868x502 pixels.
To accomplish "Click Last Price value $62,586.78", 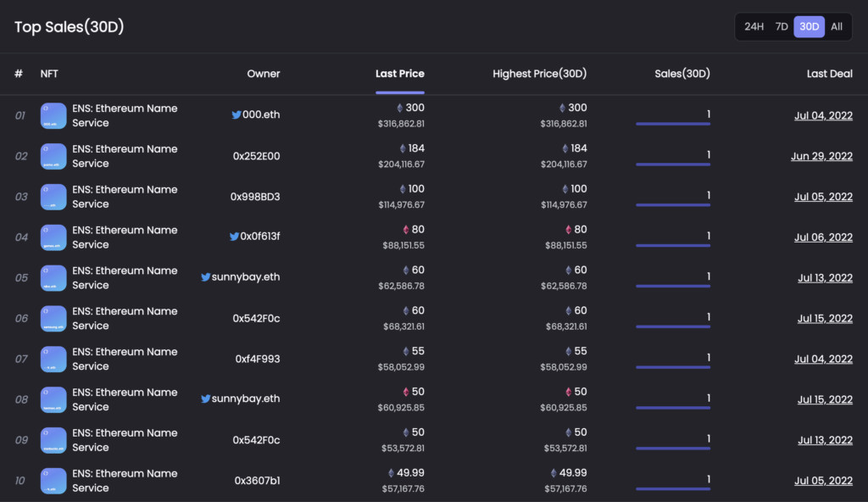I will 401,286.
